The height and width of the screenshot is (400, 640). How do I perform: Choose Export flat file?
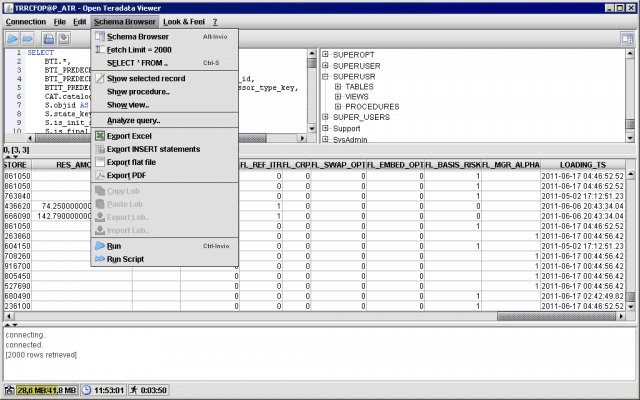[x=164, y=162]
